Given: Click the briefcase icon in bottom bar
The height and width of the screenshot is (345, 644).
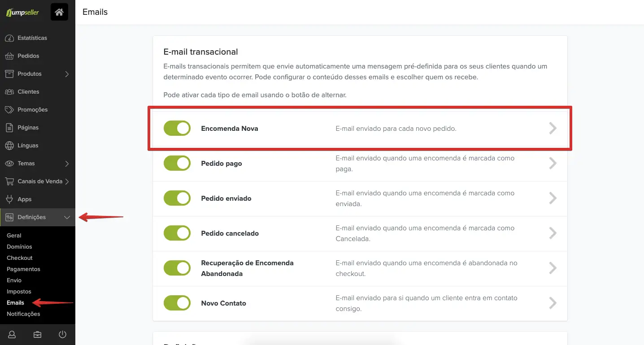Looking at the screenshot, I should (37, 335).
